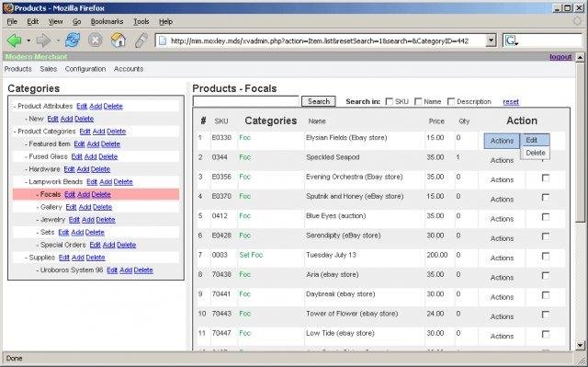
Task: Tick checkbox for Tuesday July 13 row
Action: [x=546, y=257]
